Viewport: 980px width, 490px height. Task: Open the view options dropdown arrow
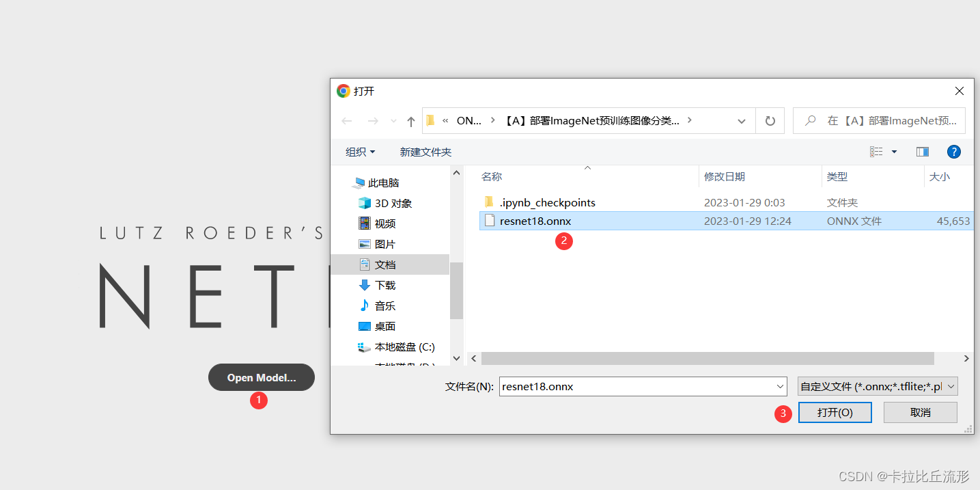pos(894,152)
